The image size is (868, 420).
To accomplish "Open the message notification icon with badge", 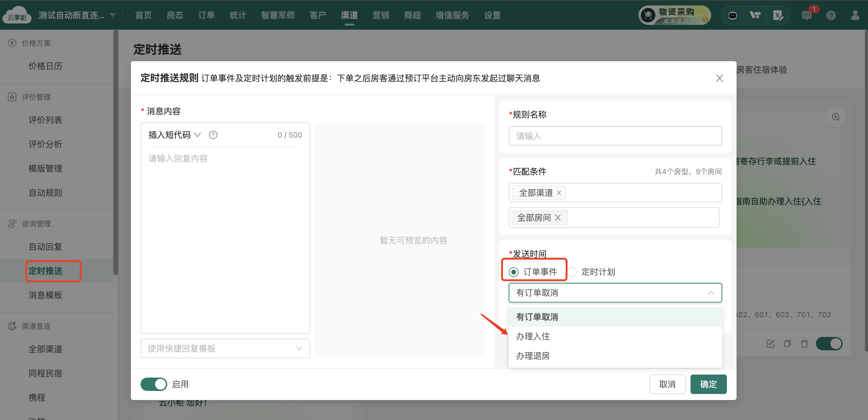I will (x=807, y=15).
